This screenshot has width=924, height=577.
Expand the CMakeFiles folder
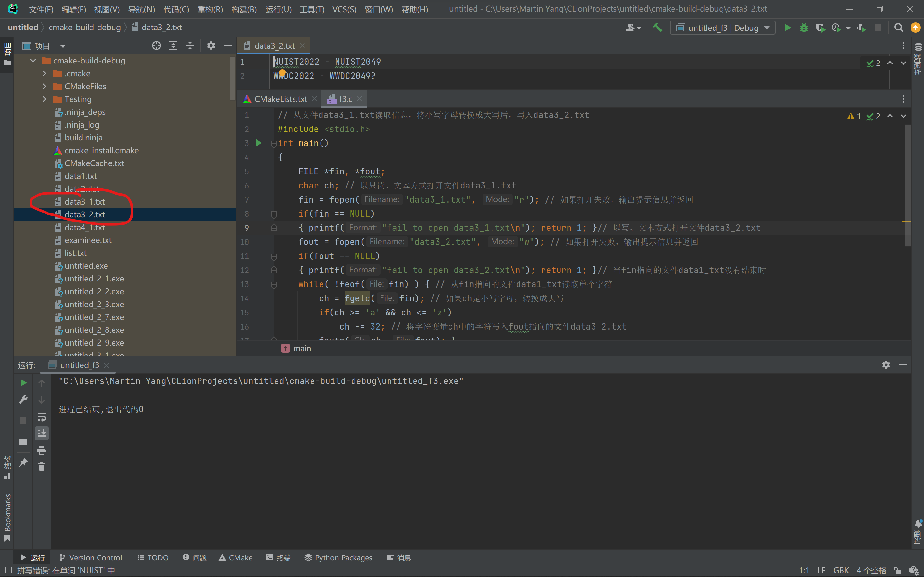click(44, 86)
